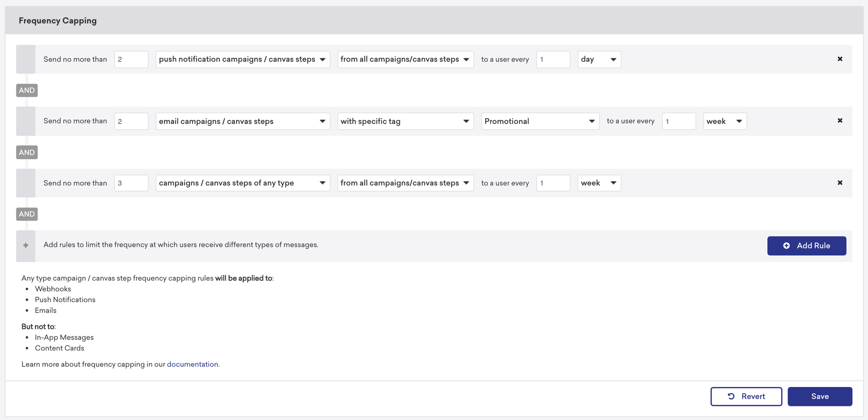Delete the Promotional email capping rule

(x=840, y=121)
